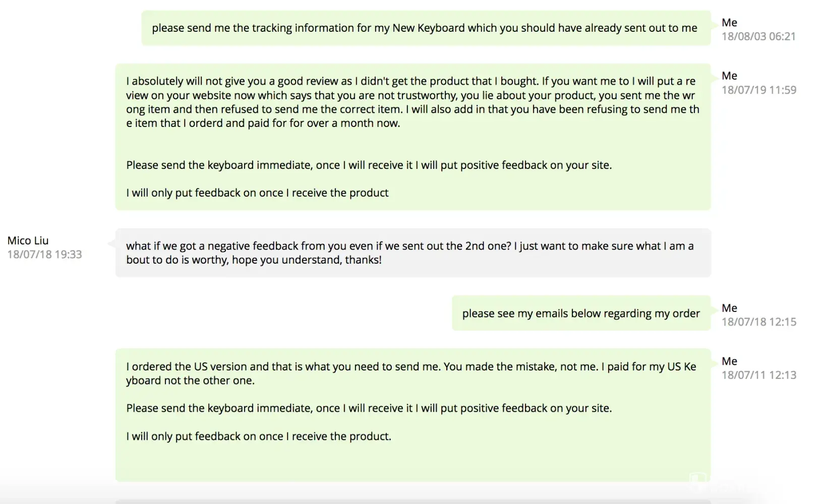Click the "Me" label above 18/08/03 06:21
The image size is (821, 504).
click(x=729, y=23)
